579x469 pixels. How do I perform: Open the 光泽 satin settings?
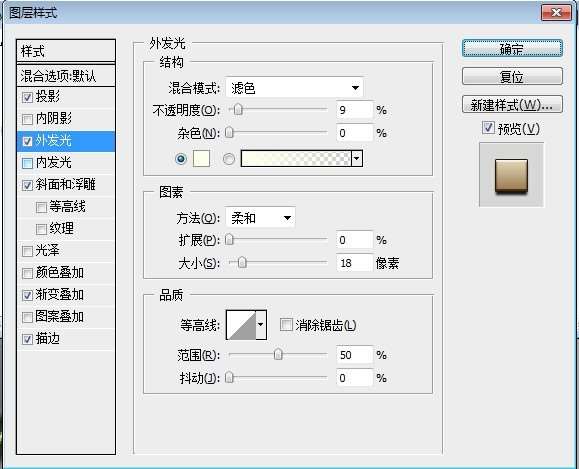click(48, 250)
